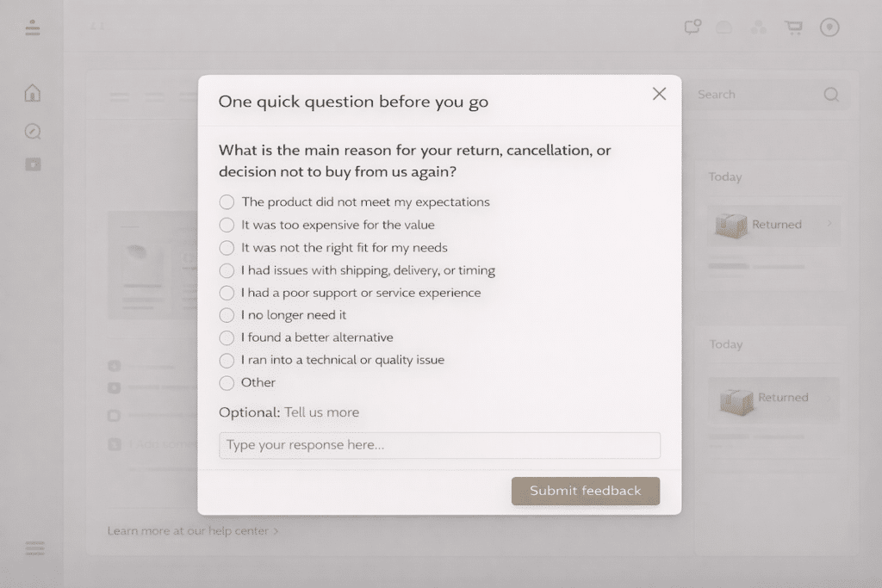
Task: Open the sidebar compass explore icon
Action: 33,132
